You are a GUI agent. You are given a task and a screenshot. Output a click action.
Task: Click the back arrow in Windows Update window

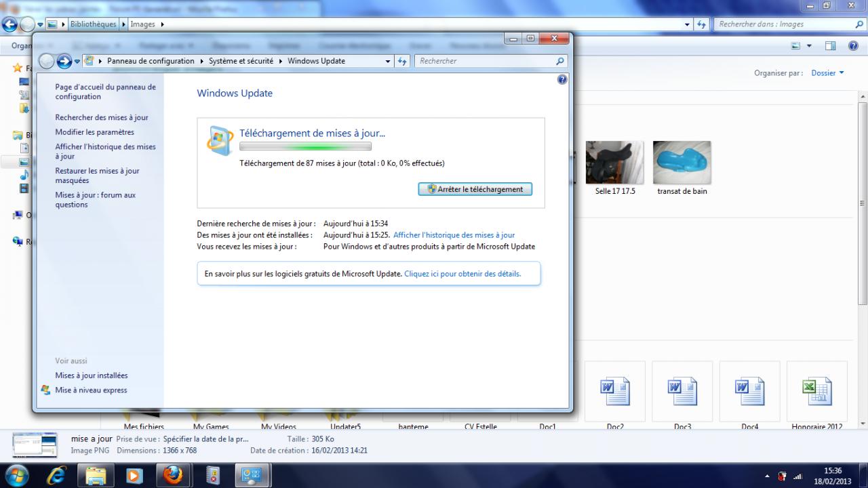pyautogui.click(x=47, y=61)
